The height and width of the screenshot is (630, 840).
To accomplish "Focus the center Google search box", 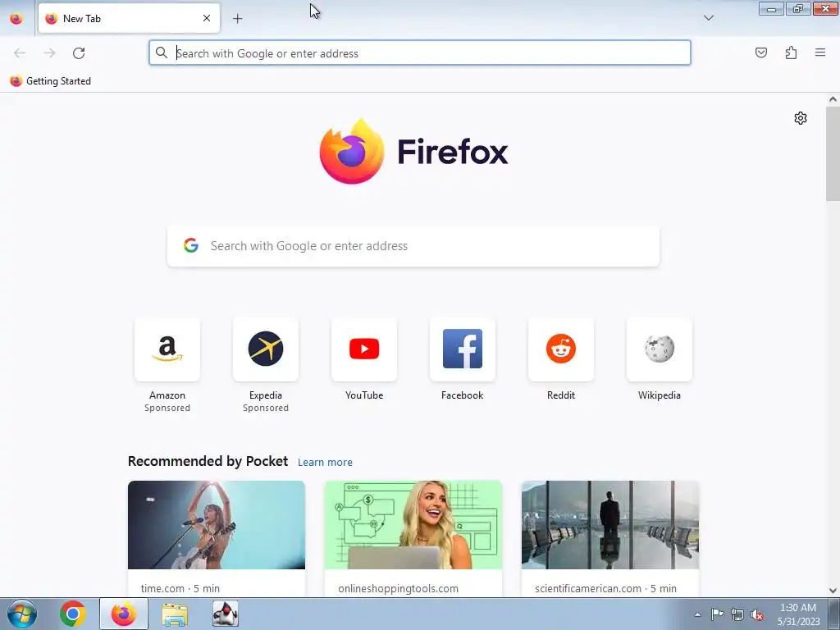I will (413, 246).
